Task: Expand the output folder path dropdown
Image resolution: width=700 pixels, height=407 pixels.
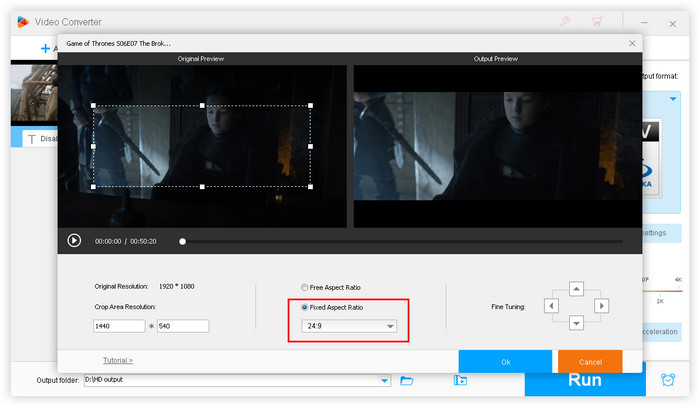Action: 384,381
